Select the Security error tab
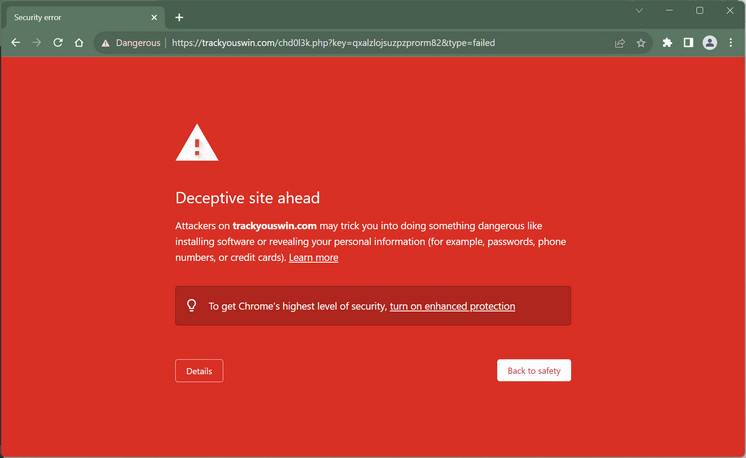The height and width of the screenshot is (458, 746). point(86,18)
